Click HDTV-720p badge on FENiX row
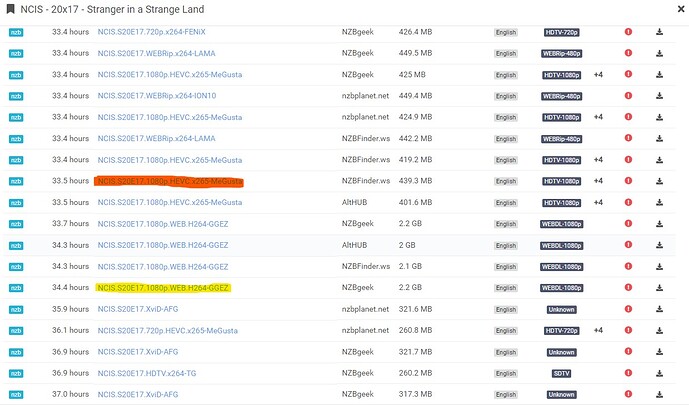Viewport: 689px width, 405px height. tap(562, 32)
